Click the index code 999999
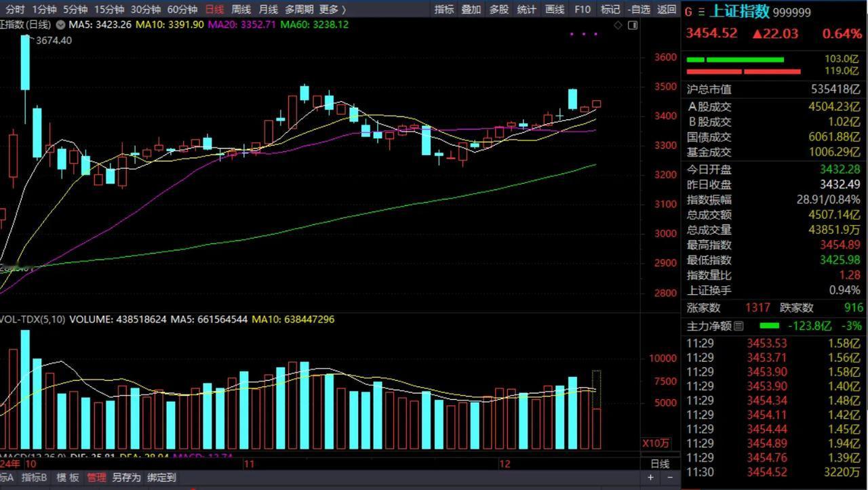This screenshot has height=490, width=868. [791, 12]
